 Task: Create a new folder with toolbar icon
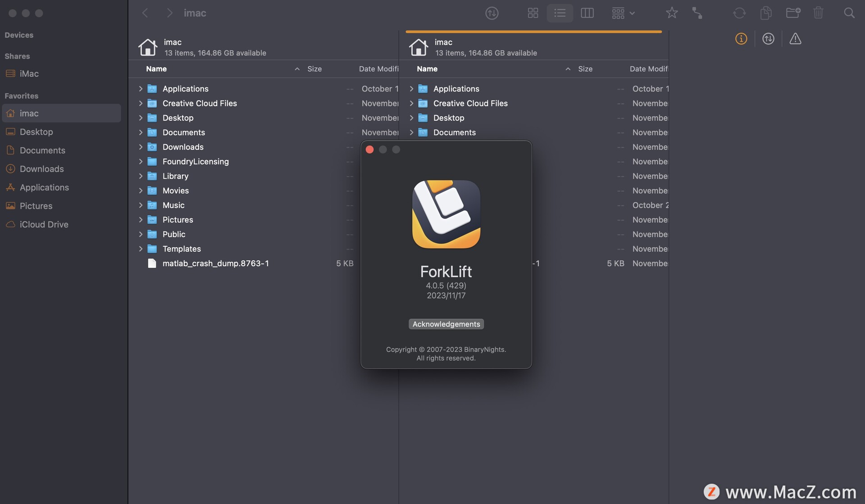793,13
